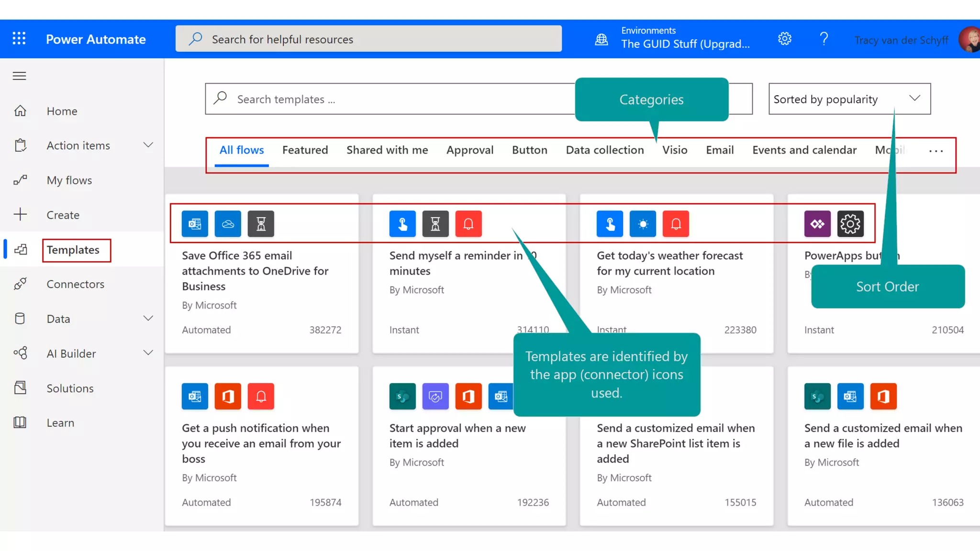Click the Home icon in sidebar
Viewport: 980px width, 551px height.
coord(20,111)
